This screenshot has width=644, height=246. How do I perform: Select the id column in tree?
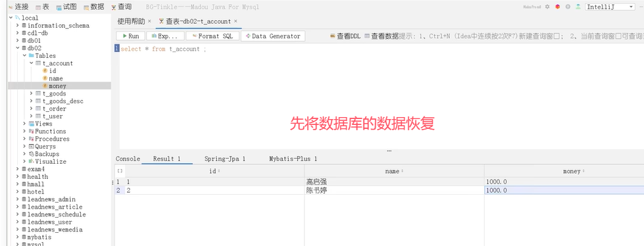pyautogui.click(x=52, y=70)
